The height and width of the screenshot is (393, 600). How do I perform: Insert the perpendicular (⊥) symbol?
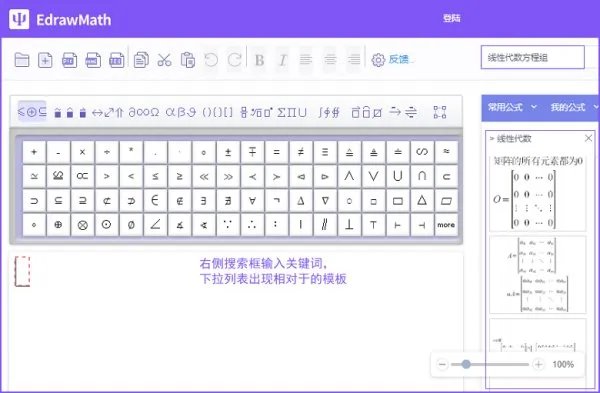[x=349, y=225]
